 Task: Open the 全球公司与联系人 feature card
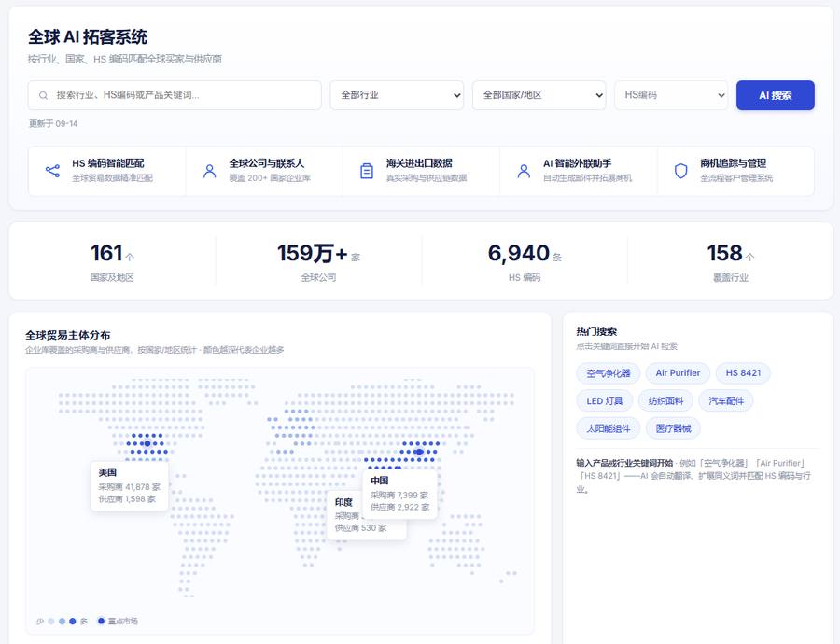264,171
